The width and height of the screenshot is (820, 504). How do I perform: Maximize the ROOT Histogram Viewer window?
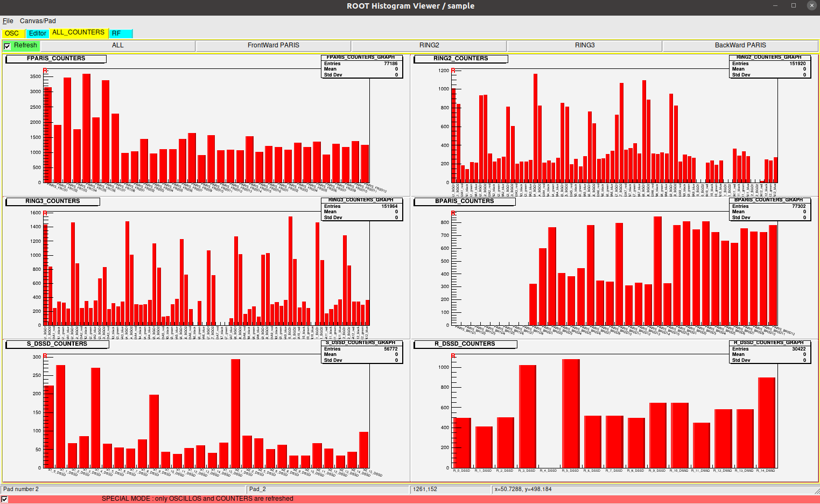pos(793,5)
